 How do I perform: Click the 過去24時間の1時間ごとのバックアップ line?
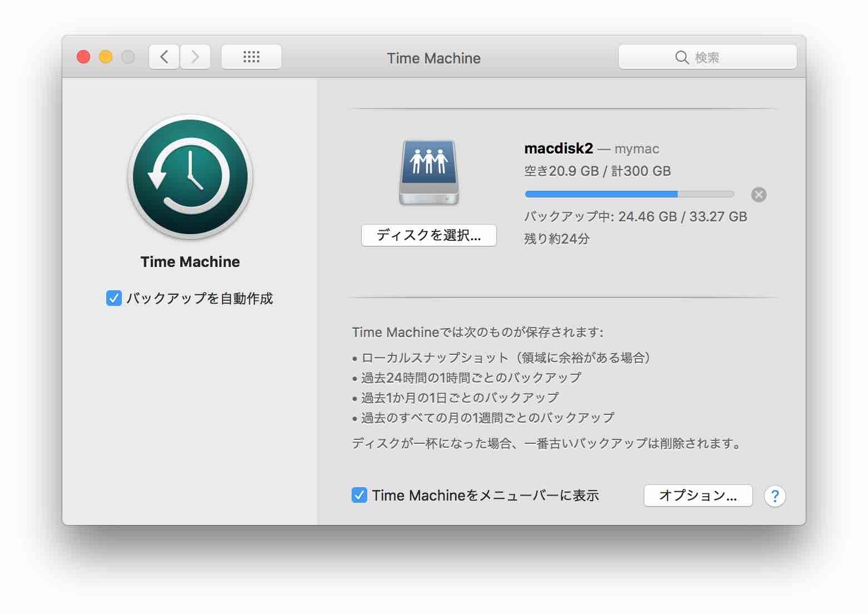[x=467, y=378]
